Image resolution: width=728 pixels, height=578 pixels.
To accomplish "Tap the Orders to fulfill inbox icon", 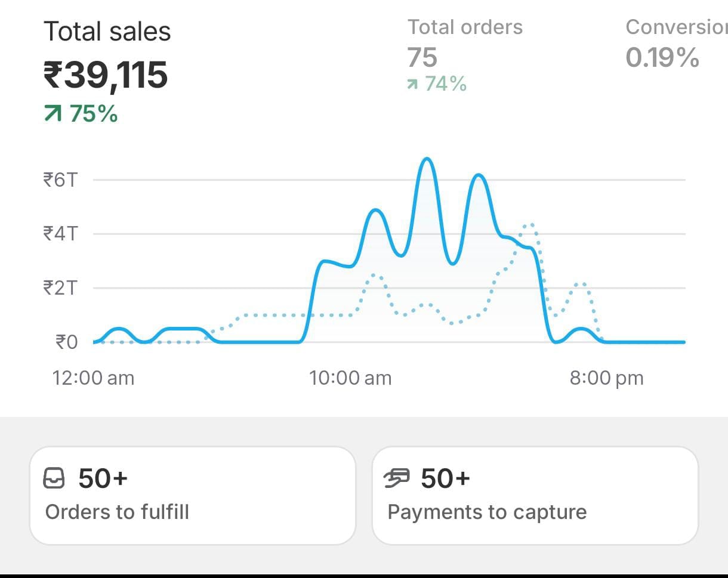I will tap(54, 478).
